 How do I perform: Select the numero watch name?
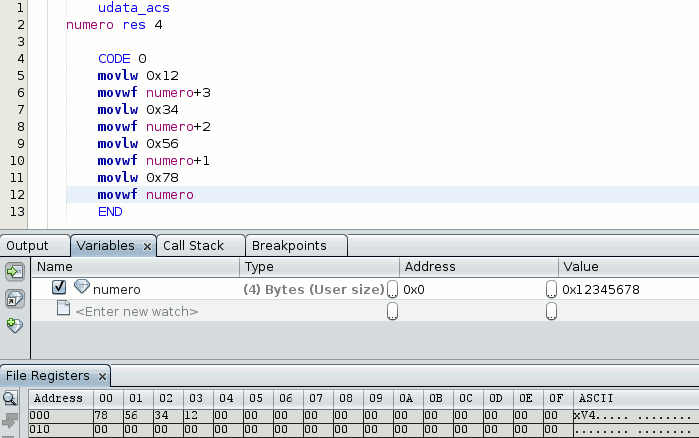pyautogui.click(x=117, y=290)
